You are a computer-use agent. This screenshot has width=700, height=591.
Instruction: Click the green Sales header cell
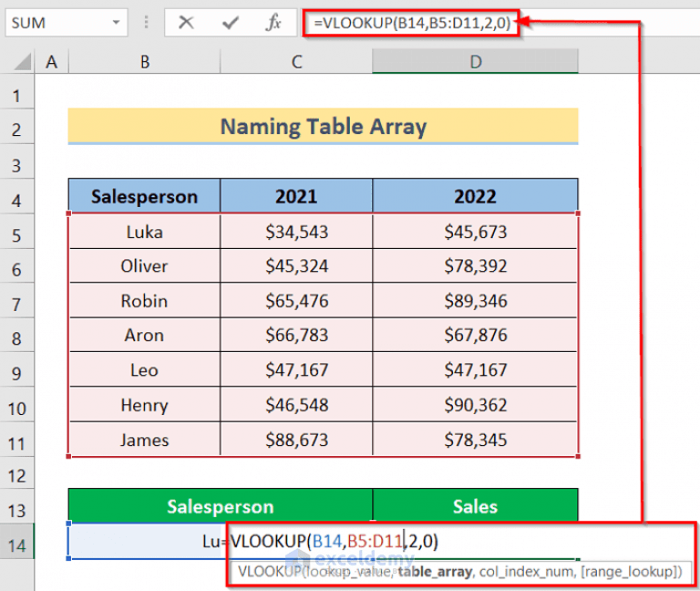(475, 506)
